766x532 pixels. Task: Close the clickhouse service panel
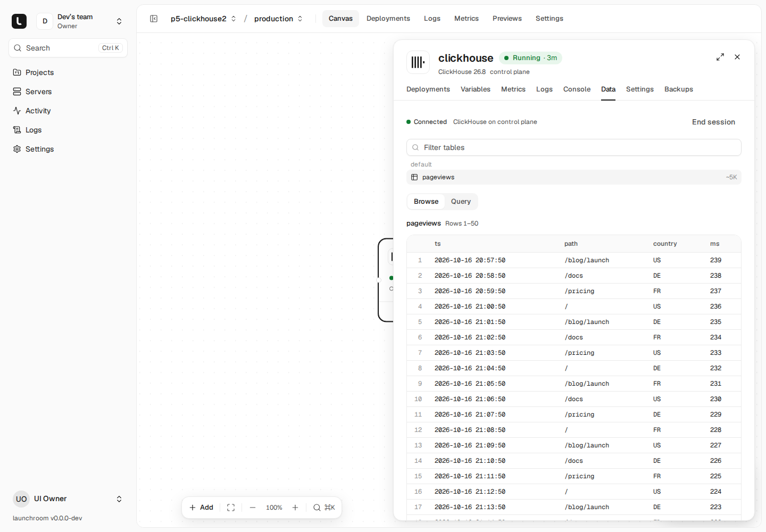(737, 57)
